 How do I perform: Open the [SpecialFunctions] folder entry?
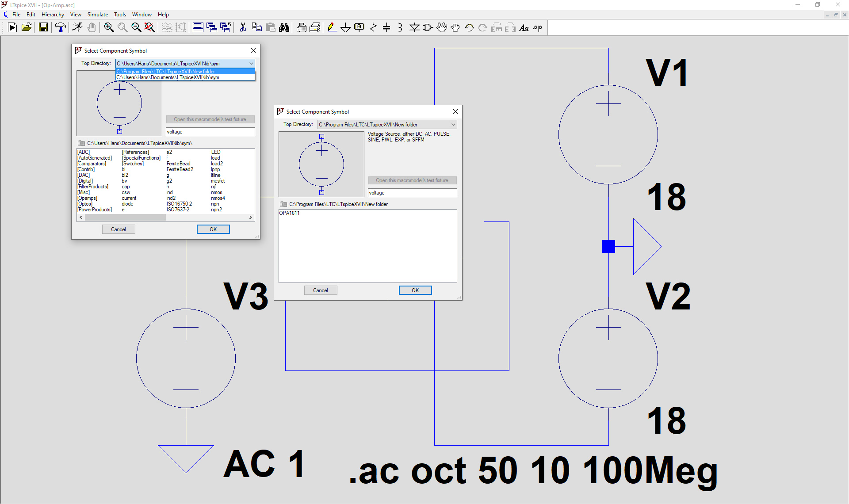(x=141, y=158)
